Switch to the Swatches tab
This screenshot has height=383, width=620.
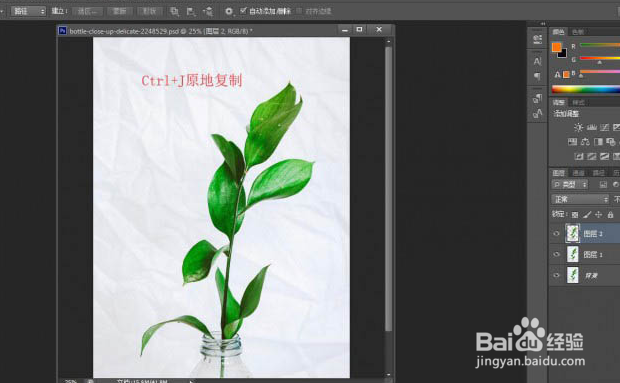pyautogui.click(x=578, y=32)
